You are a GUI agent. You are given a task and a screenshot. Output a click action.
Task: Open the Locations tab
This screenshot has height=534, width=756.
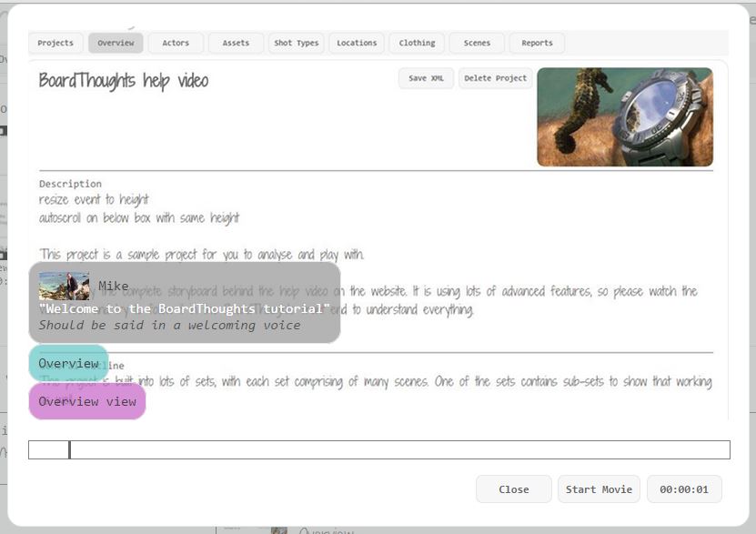coord(357,43)
